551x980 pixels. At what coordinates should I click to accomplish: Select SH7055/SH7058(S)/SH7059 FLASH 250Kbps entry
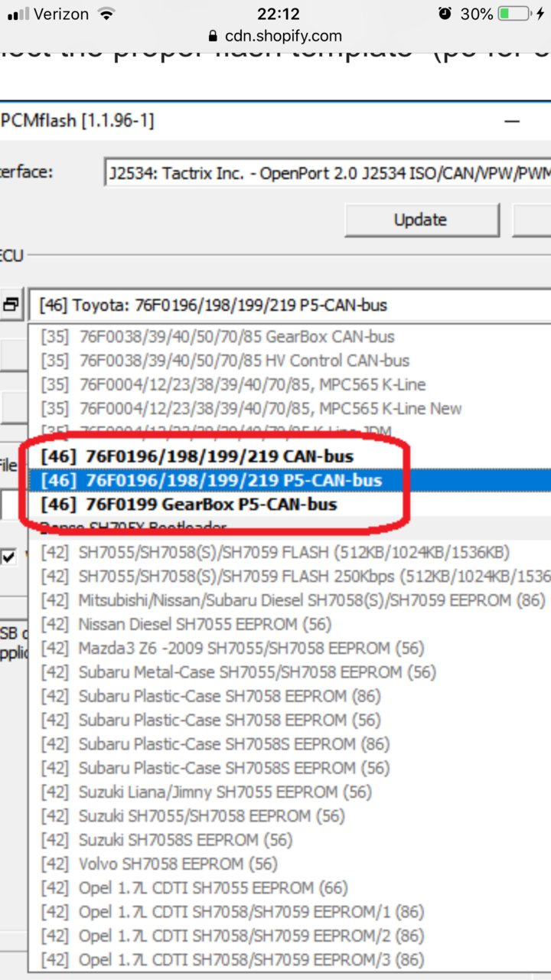coord(289,576)
